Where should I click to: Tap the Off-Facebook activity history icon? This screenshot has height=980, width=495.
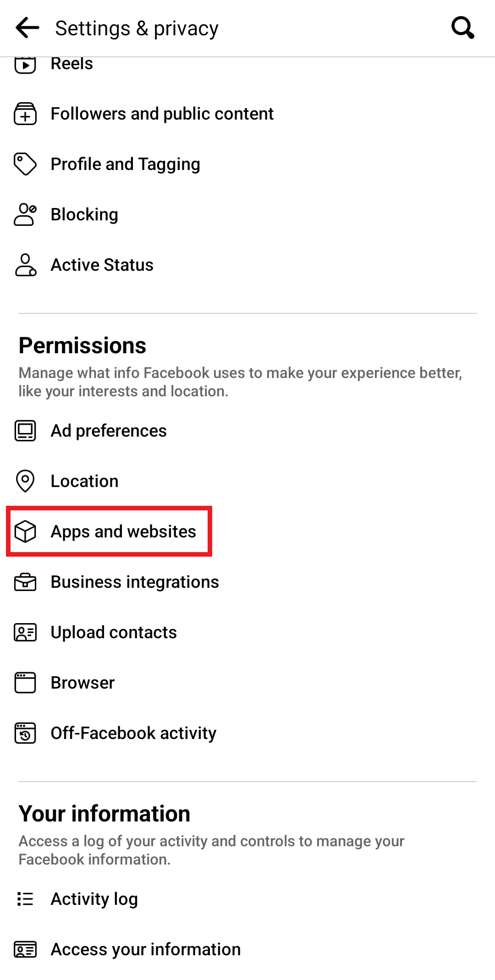[x=25, y=733]
